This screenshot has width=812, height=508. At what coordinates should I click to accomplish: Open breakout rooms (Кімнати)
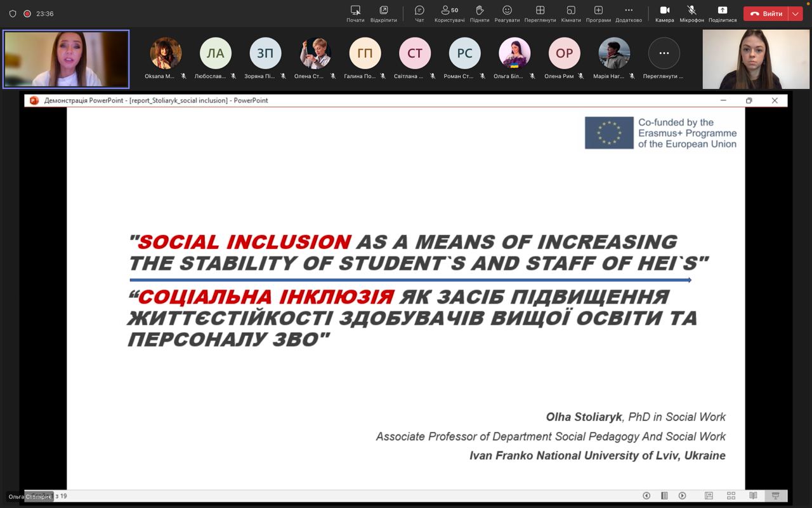point(571,13)
